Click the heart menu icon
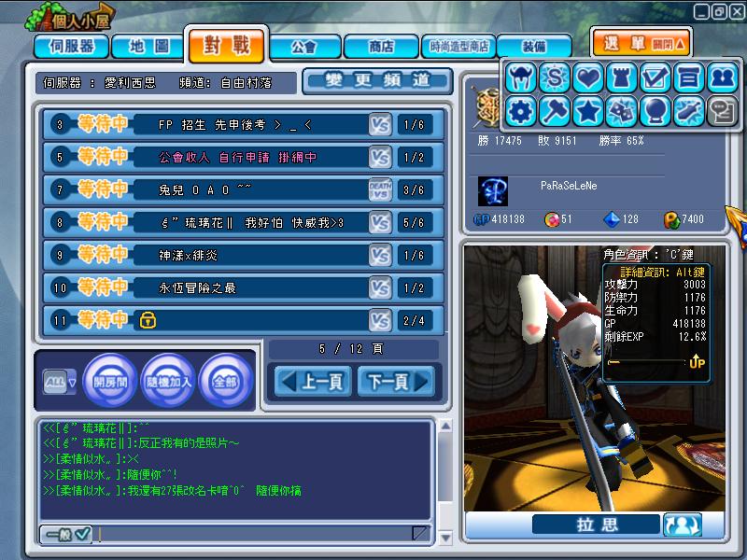747x560 pixels. pos(588,77)
